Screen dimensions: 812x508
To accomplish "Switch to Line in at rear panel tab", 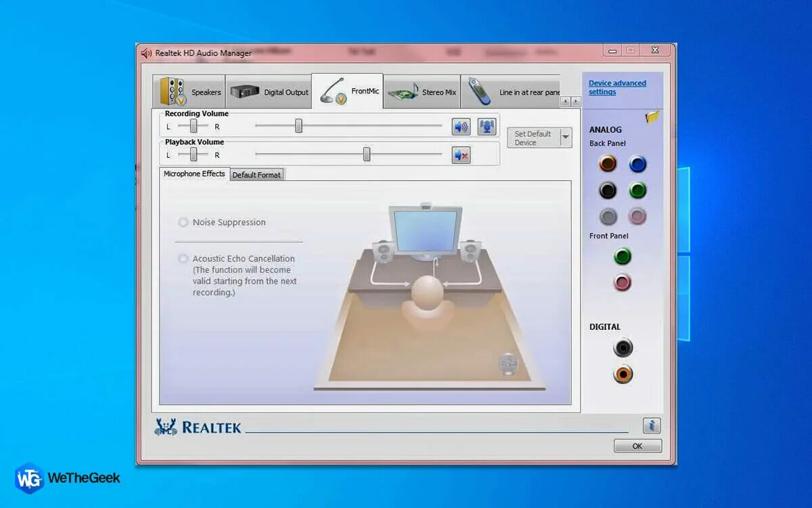I will point(511,91).
